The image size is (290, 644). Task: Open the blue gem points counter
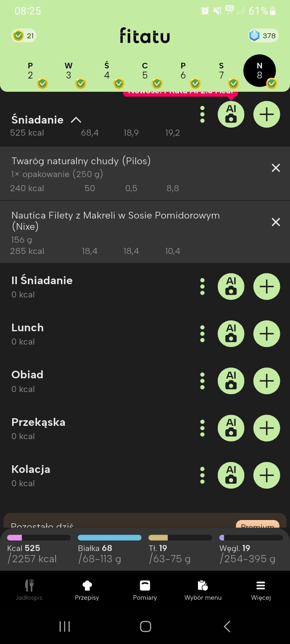tap(263, 36)
